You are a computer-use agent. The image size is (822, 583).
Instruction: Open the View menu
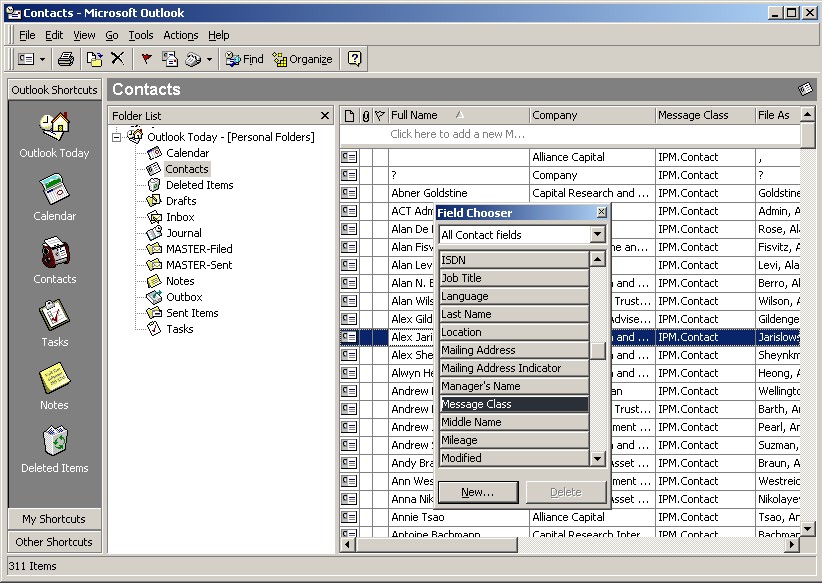(x=84, y=35)
